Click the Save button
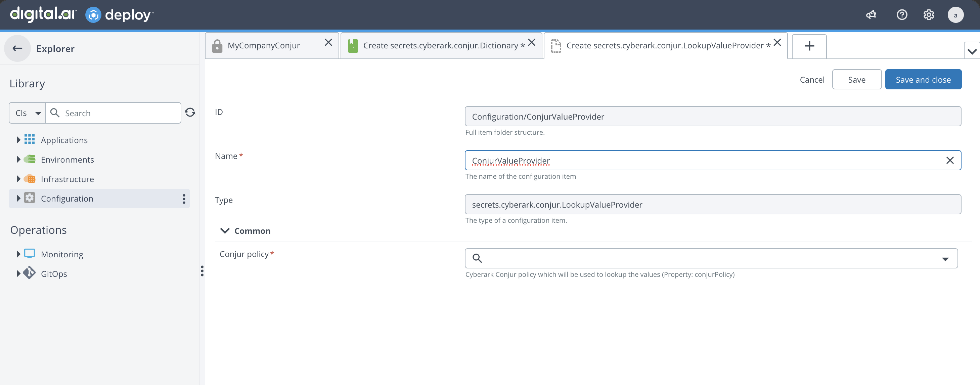Viewport: 980px width, 385px height. point(856,79)
